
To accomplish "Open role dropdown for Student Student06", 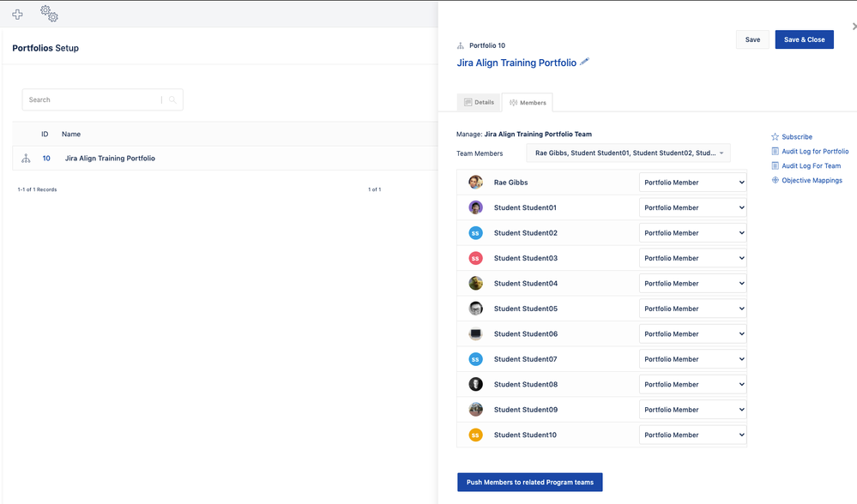I will [692, 333].
